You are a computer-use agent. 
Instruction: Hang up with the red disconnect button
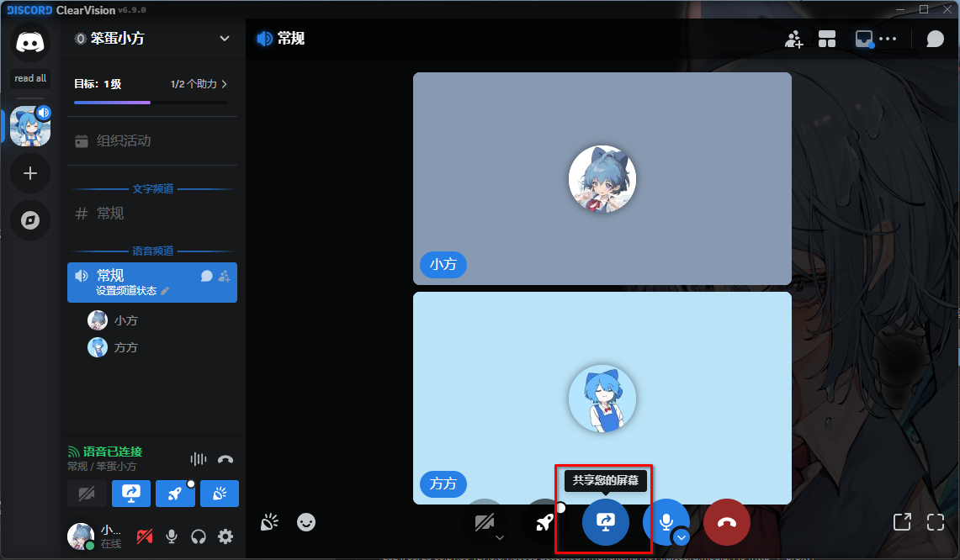(727, 521)
